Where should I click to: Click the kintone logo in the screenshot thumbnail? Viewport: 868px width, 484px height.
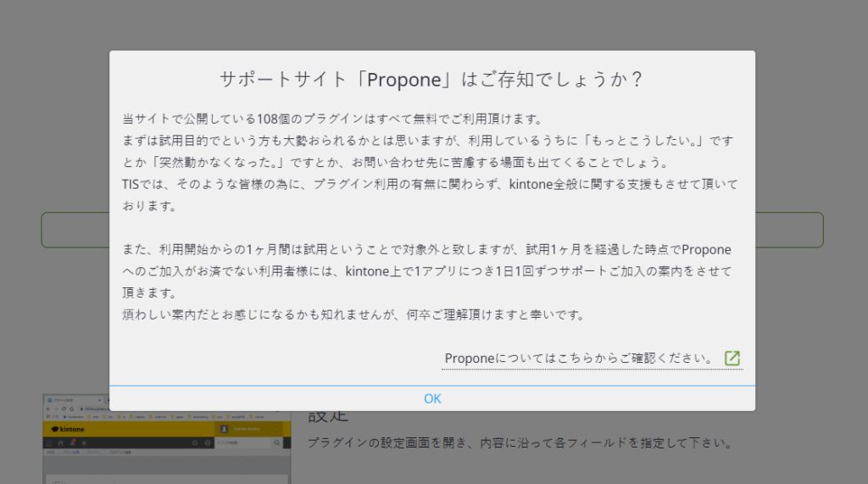68,430
